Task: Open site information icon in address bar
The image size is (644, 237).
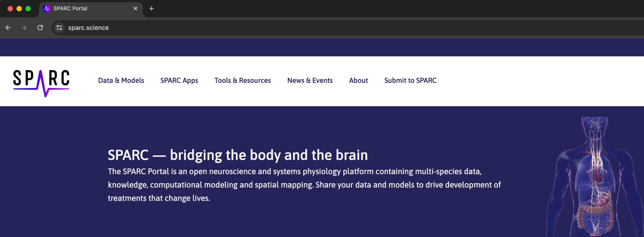Action: (x=59, y=28)
